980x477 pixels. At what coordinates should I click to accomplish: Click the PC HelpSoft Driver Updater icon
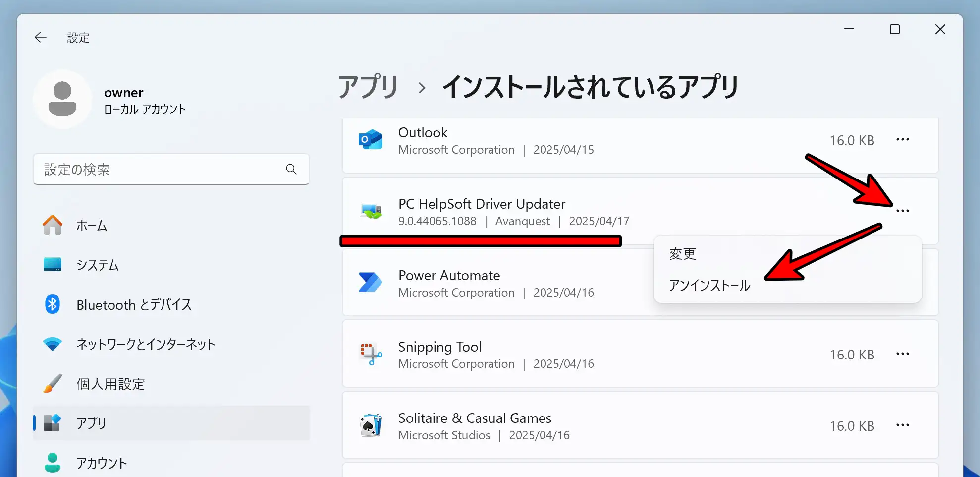(371, 211)
